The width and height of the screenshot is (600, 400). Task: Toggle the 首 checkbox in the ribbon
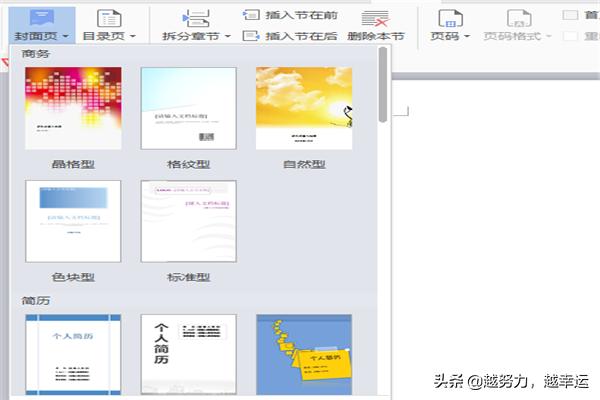point(571,15)
